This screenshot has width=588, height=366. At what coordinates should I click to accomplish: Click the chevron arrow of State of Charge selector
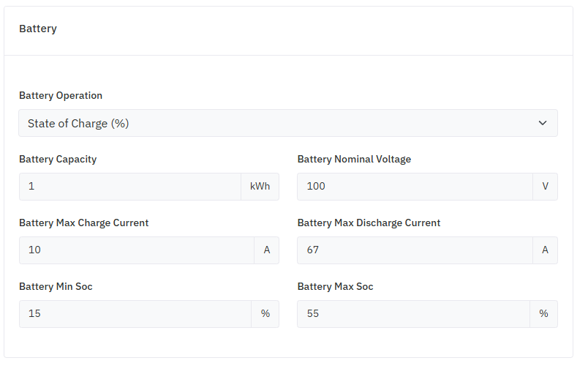pos(543,123)
